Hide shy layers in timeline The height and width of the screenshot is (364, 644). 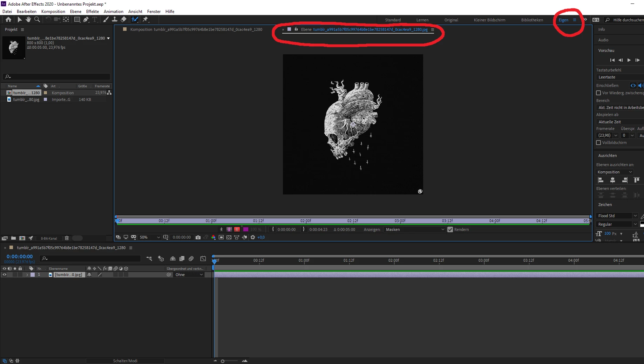[x=173, y=259]
